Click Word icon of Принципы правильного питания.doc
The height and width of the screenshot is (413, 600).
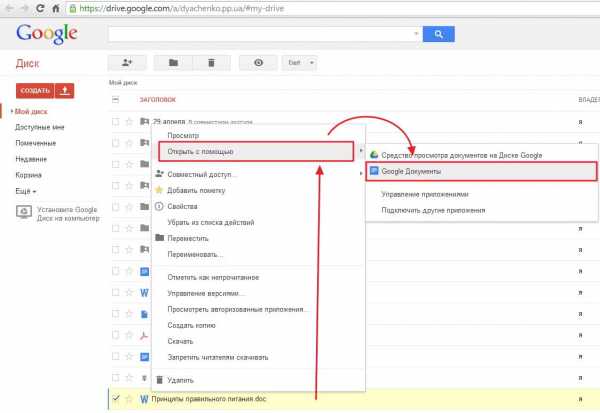pyautogui.click(x=144, y=399)
